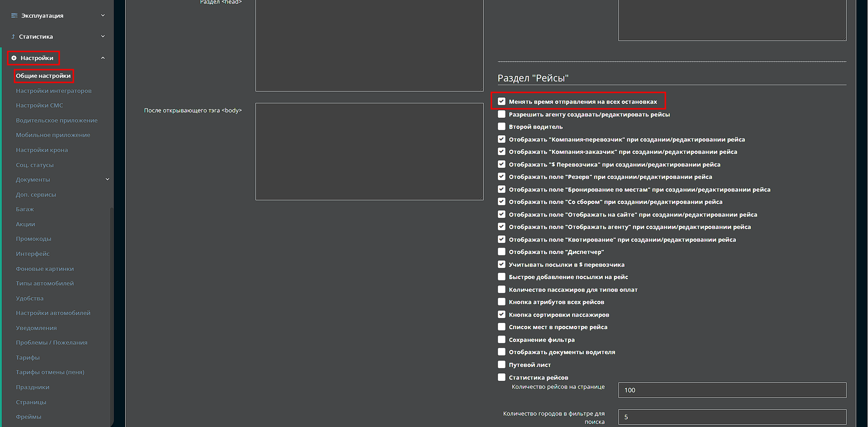Image resolution: width=868 pixels, height=427 pixels.
Task: Check the Статистика рейсов option
Action: tap(501, 377)
